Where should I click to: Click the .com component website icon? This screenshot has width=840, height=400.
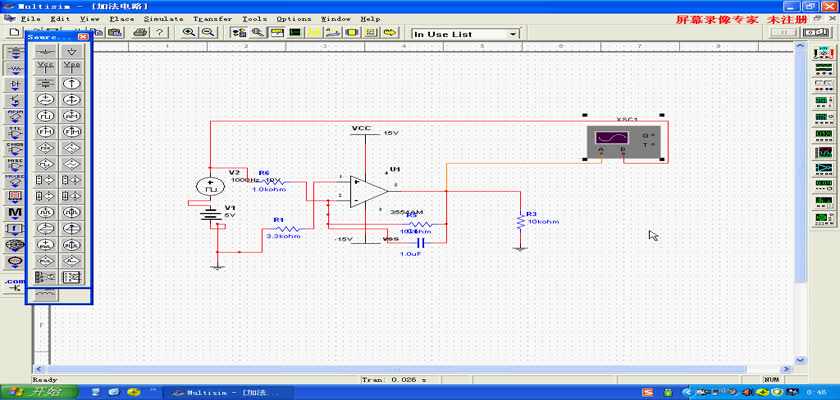[x=15, y=283]
